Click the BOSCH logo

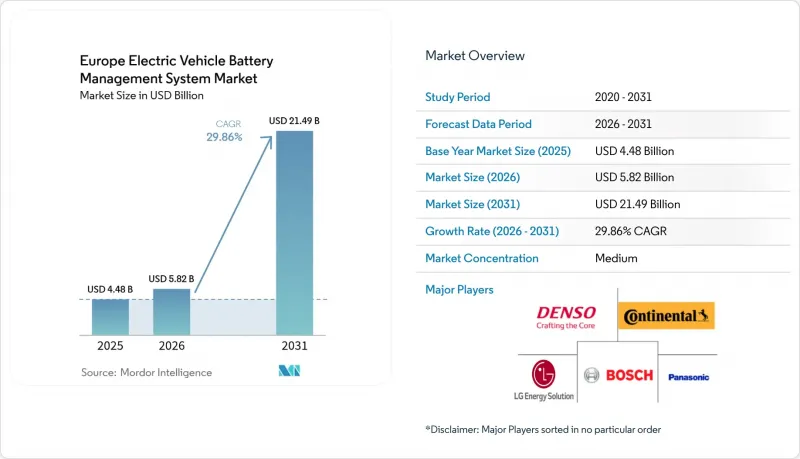(618, 375)
